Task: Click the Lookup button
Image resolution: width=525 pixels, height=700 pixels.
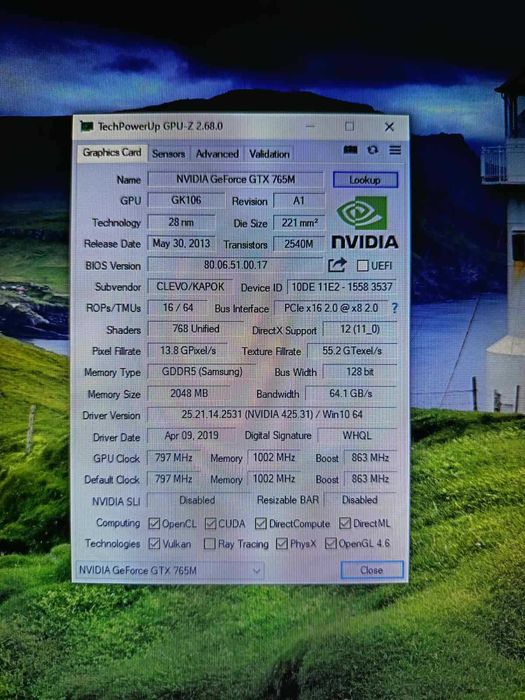Action: click(x=365, y=180)
